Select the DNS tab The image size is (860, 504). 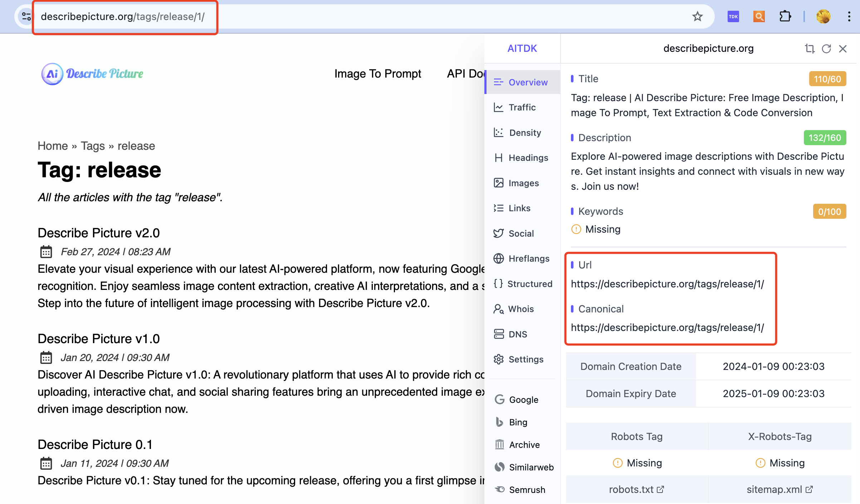[x=522, y=334]
